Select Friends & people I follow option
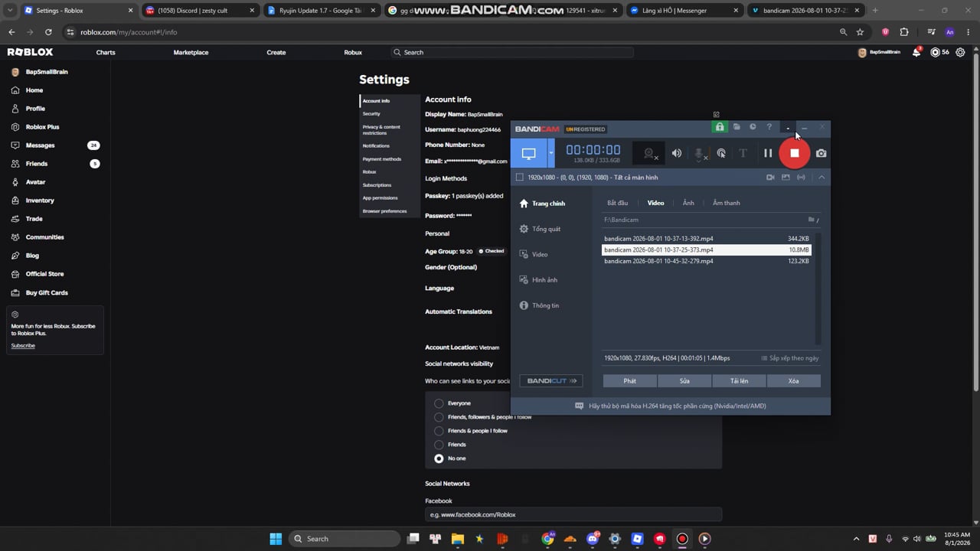This screenshot has height=551, width=980. tap(439, 431)
